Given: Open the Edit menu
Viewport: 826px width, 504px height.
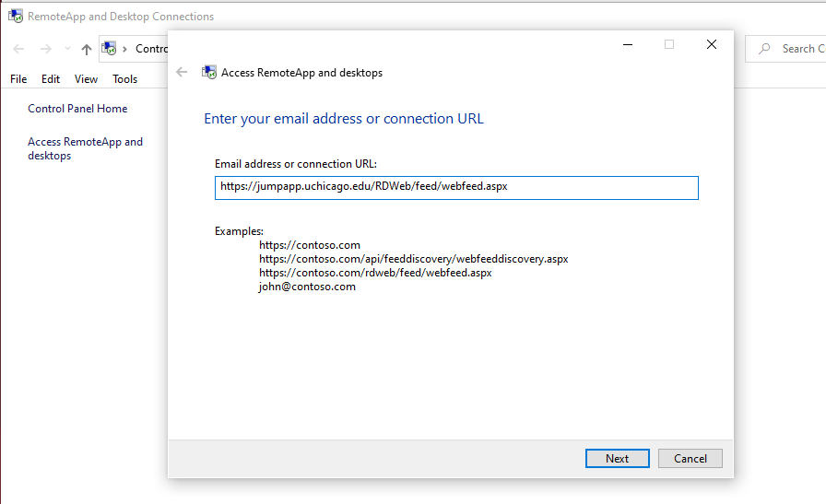Looking at the screenshot, I should point(51,79).
